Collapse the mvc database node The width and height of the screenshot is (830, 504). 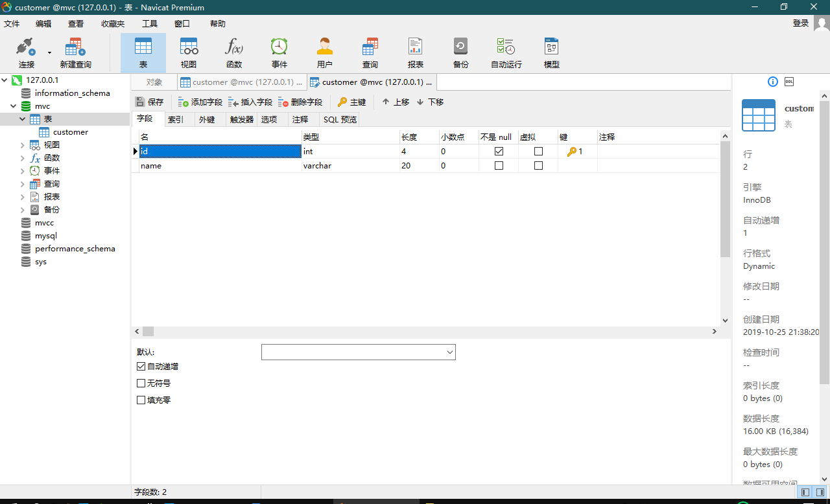click(14, 106)
